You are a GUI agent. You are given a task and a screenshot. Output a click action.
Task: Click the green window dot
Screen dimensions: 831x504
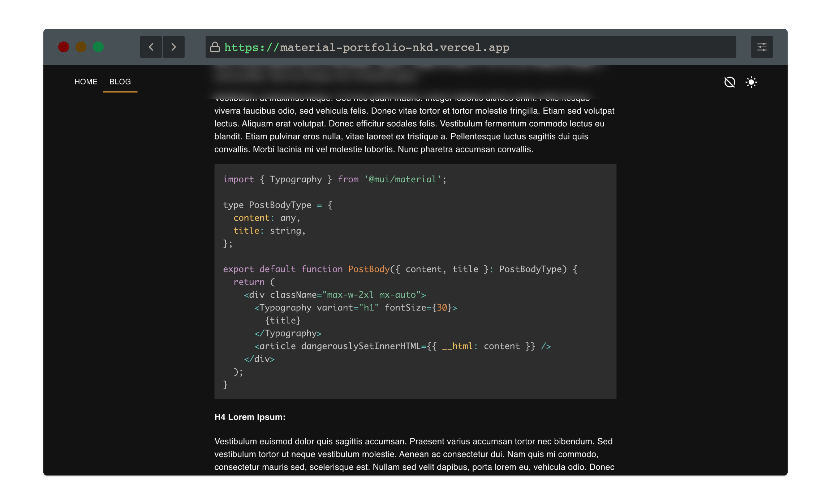click(98, 47)
